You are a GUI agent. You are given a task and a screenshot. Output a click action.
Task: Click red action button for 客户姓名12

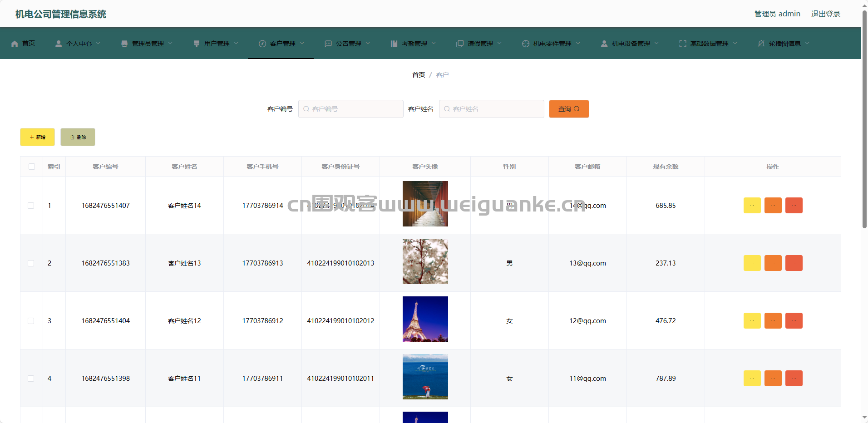point(794,321)
